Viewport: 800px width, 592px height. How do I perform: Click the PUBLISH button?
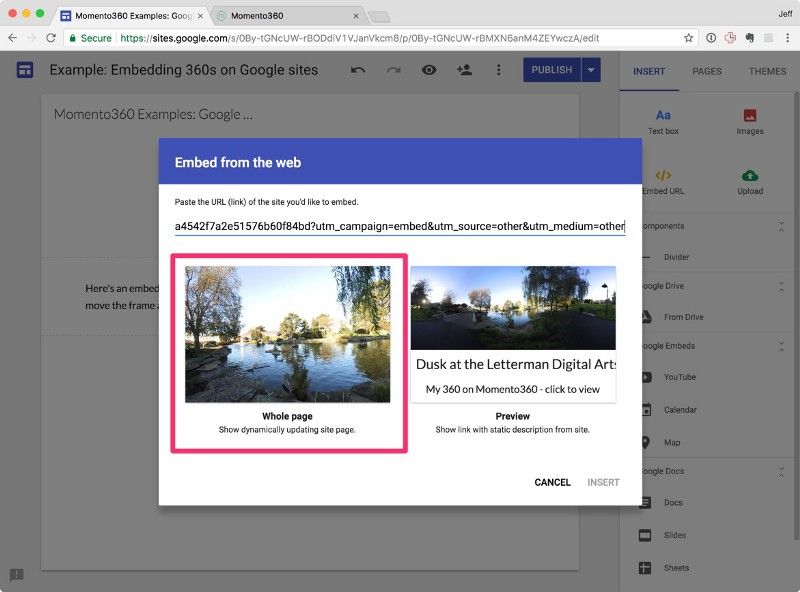point(552,70)
